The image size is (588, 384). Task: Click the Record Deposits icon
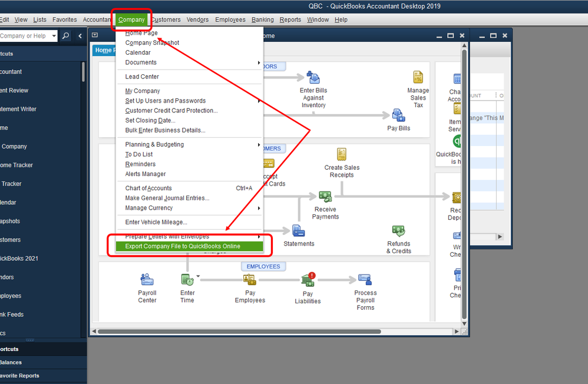(457, 197)
